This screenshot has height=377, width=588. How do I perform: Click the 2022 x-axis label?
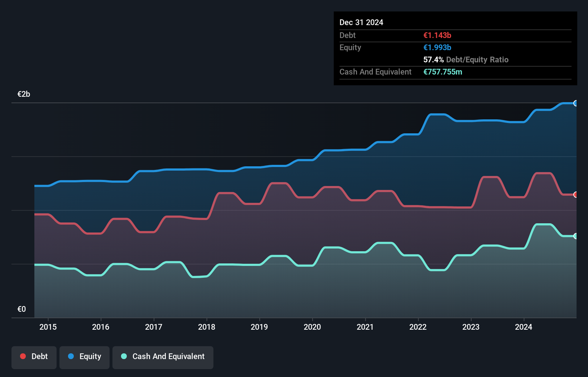[418, 327]
